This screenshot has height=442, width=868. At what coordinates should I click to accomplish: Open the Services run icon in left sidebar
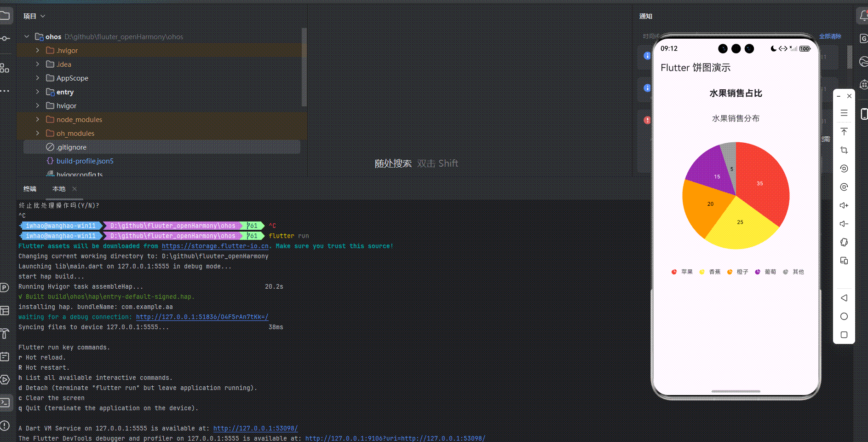pos(5,379)
